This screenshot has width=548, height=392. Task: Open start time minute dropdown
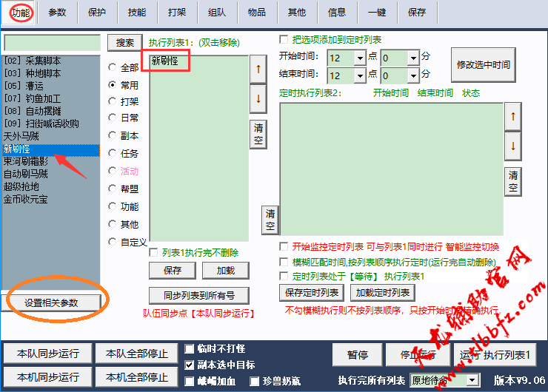tap(413, 58)
